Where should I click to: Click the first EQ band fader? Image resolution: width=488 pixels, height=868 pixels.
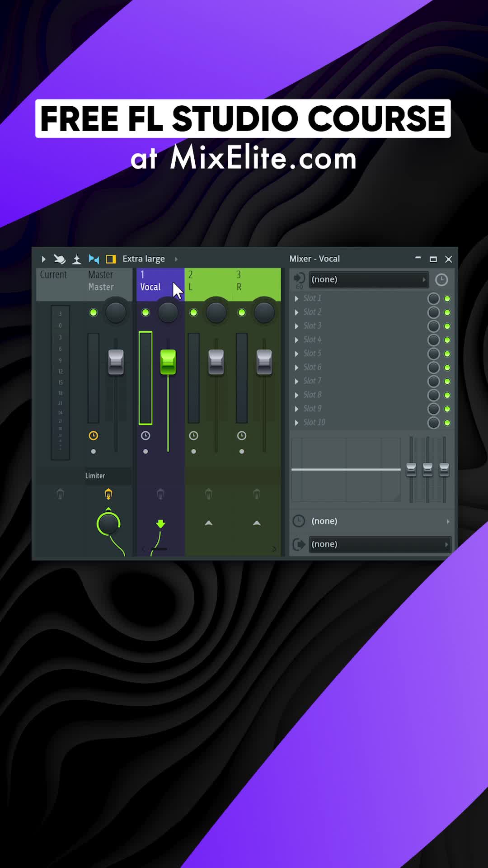pos(411,469)
